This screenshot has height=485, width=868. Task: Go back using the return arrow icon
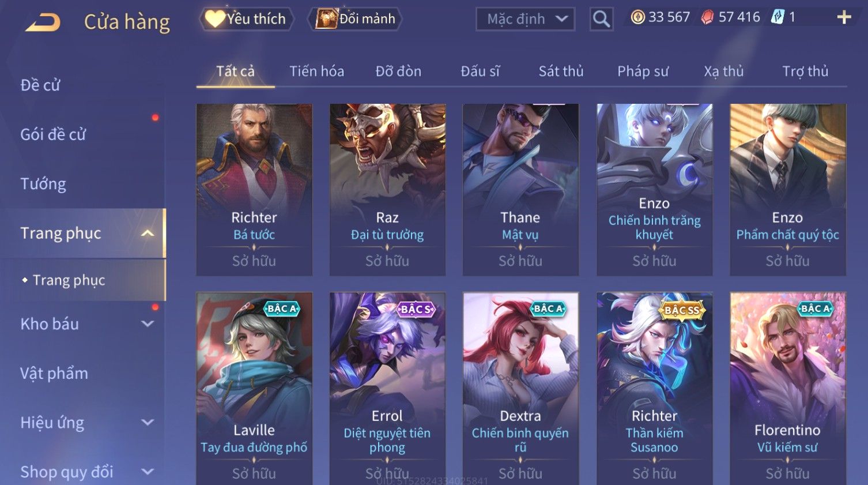[43, 22]
